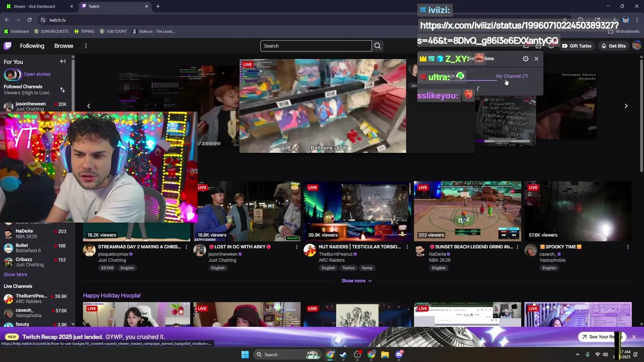Open Stake.us bookmark
Viewport: 644px width, 362px height.
tap(153, 31)
